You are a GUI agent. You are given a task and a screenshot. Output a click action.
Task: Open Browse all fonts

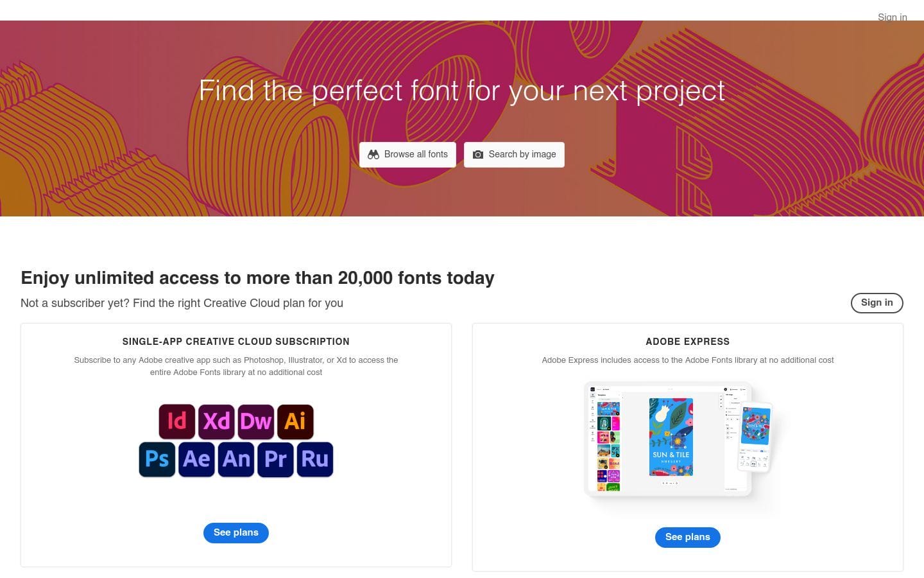tap(407, 154)
